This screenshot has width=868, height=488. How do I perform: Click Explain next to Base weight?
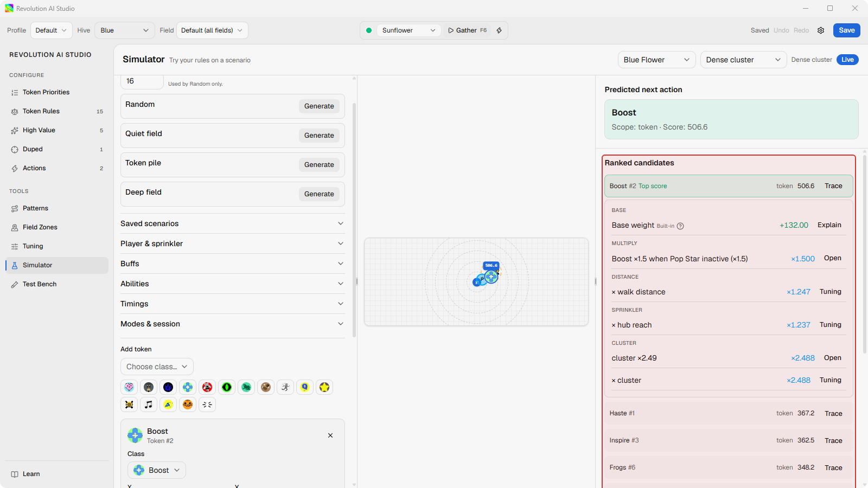[x=829, y=225]
